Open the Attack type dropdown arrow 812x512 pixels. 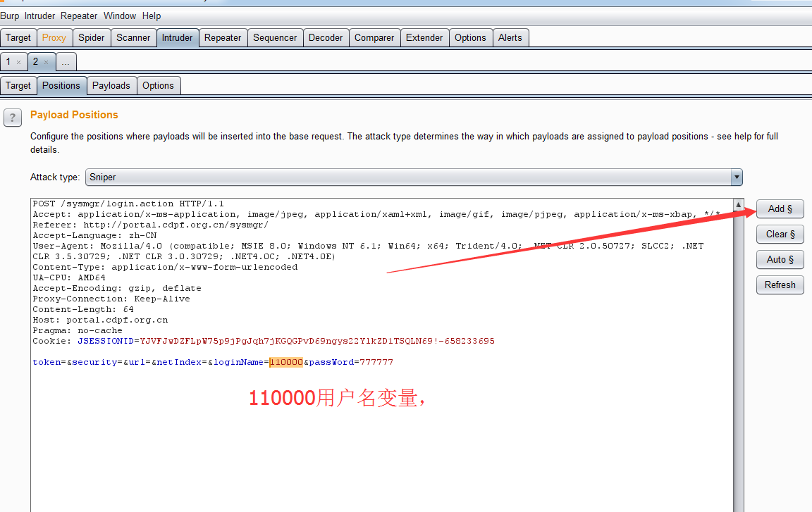coord(737,177)
